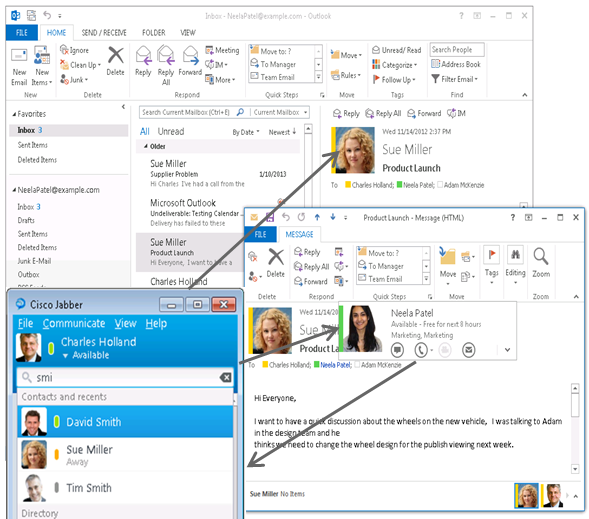
Task: Collapse the Older message group
Action: (x=146, y=146)
